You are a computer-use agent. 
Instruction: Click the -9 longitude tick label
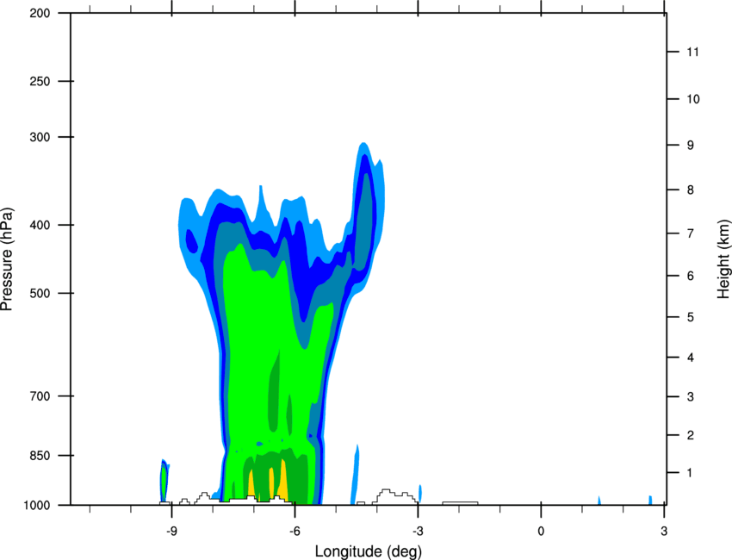(171, 532)
